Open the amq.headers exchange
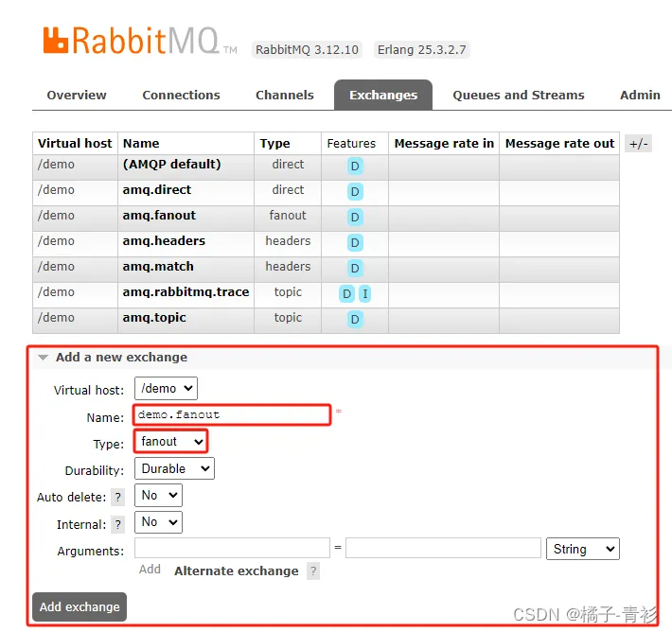Image resolution: width=672 pixels, height=632 pixels. tap(164, 241)
